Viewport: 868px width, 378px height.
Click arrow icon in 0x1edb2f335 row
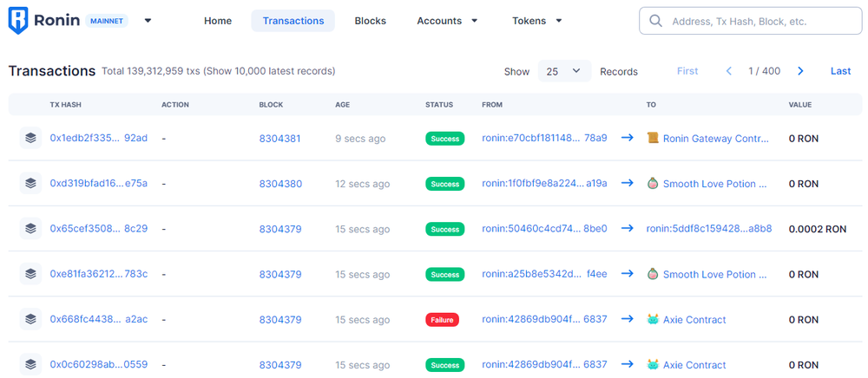coord(628,138)
